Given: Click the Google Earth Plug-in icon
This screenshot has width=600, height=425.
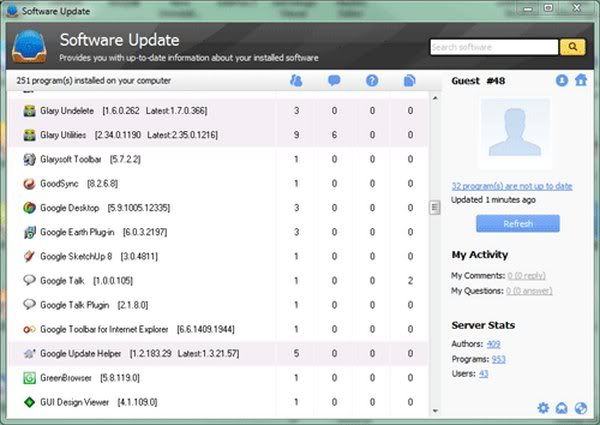Looking at the screenshot, I should (x=29, y=232).
